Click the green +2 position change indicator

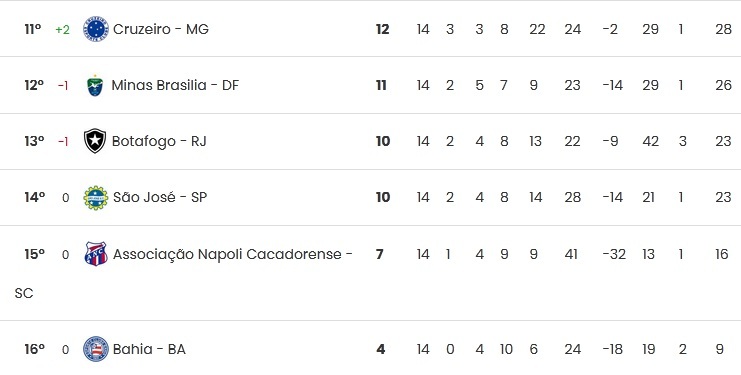click(x=62, y=30)
